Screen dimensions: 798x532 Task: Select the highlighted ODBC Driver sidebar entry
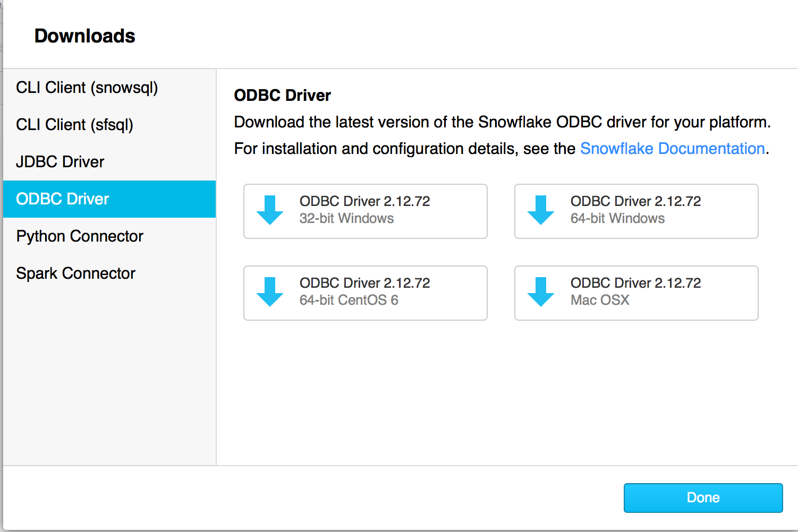[62, 199]
